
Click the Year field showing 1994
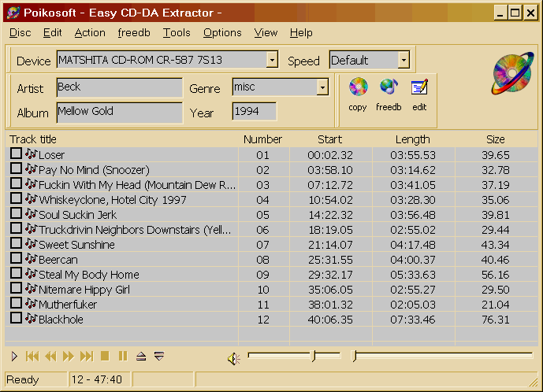tap(255, 112)
